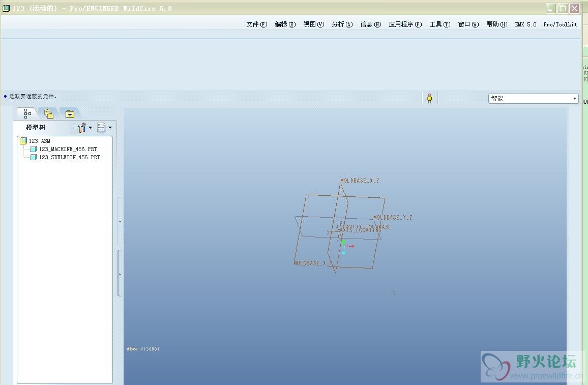Click the MOLDBASE_X_Y datum plane label
The width and height of the screenshot is (588, 385).
pos(313,263)
